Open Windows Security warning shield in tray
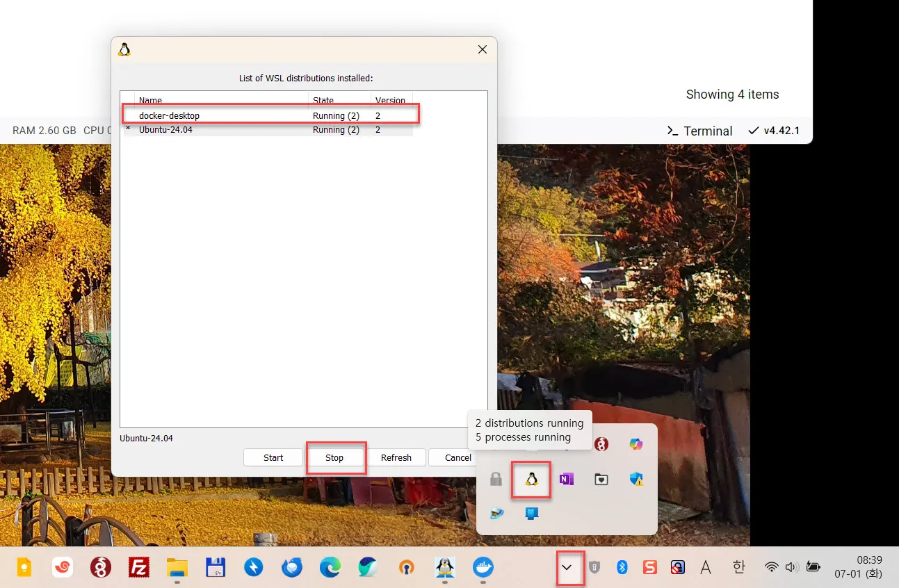The height and width of the screenshot is (588, 899). click(636, 480)
